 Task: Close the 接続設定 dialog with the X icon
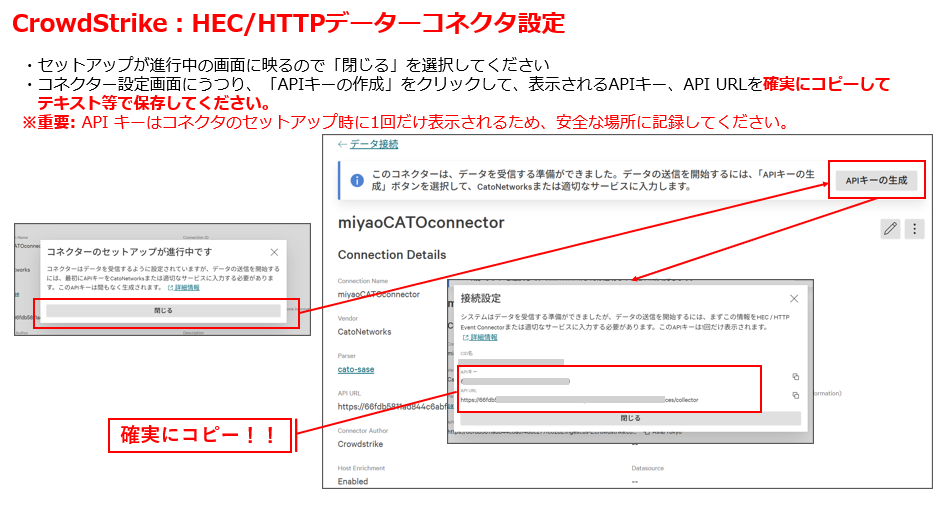[x=794, y=298]
